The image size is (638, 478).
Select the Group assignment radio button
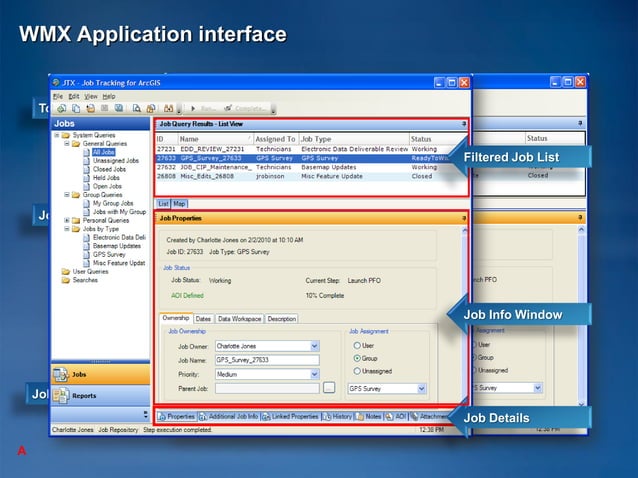tap(358, 358)
